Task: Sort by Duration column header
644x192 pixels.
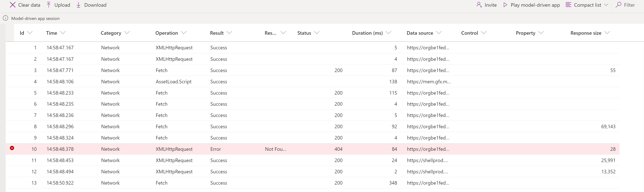Action: 367,32
